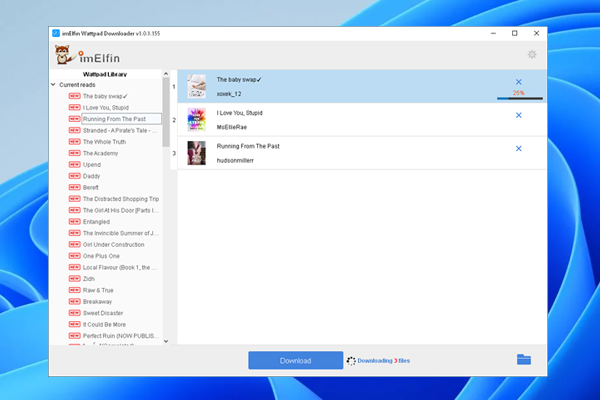Select Zidh in the library list
This screenshot has width=600, height=400.
pyautogui.click(x=89, y=279)
